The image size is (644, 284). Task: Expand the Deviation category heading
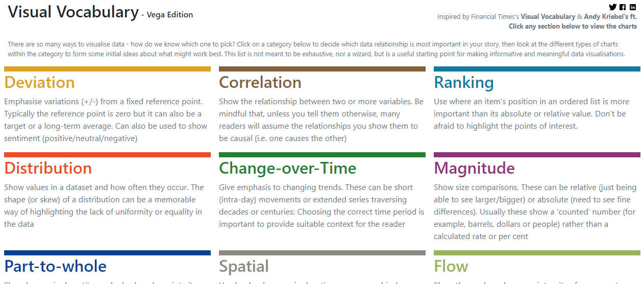tap(39, 83)
